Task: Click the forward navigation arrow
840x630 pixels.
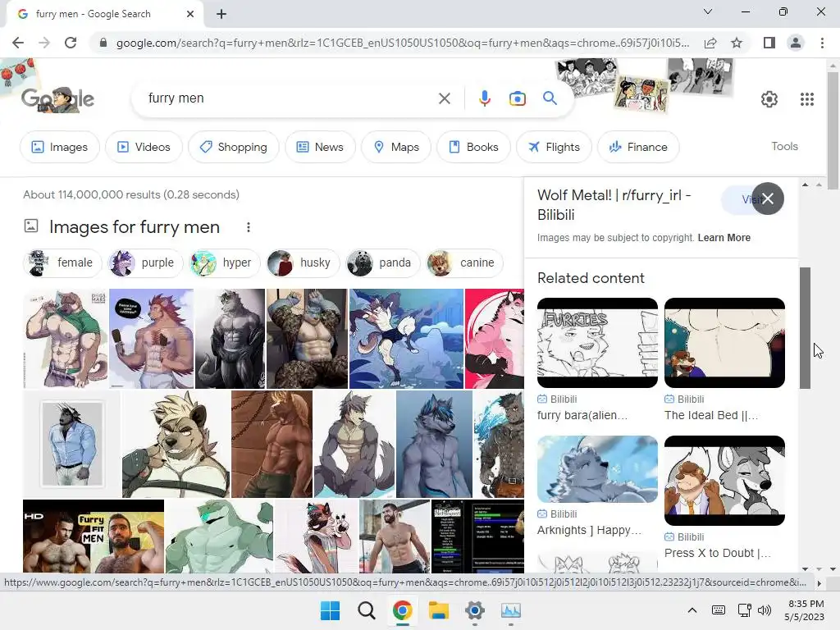Action: pyautogui.click(x=44, y=43)
